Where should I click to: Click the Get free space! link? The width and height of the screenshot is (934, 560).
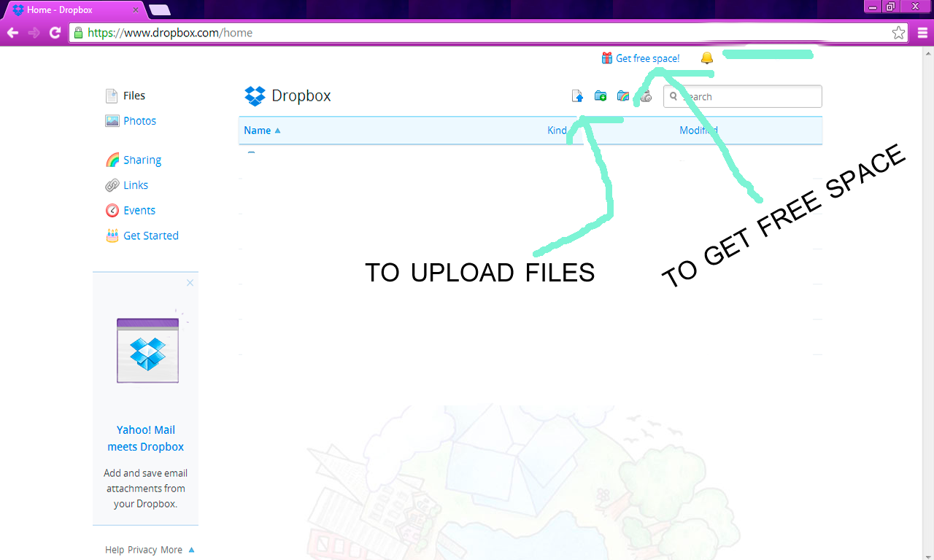pos(648,58)
